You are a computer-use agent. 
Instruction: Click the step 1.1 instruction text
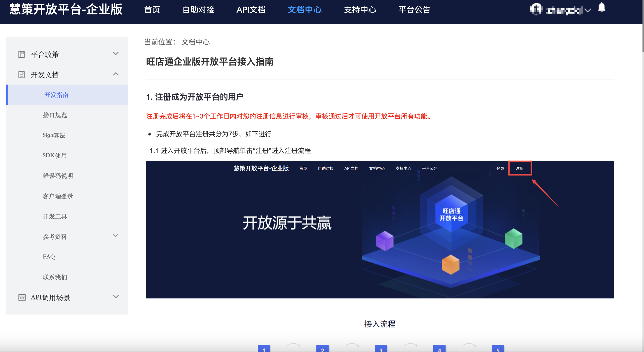coord(230,151)
